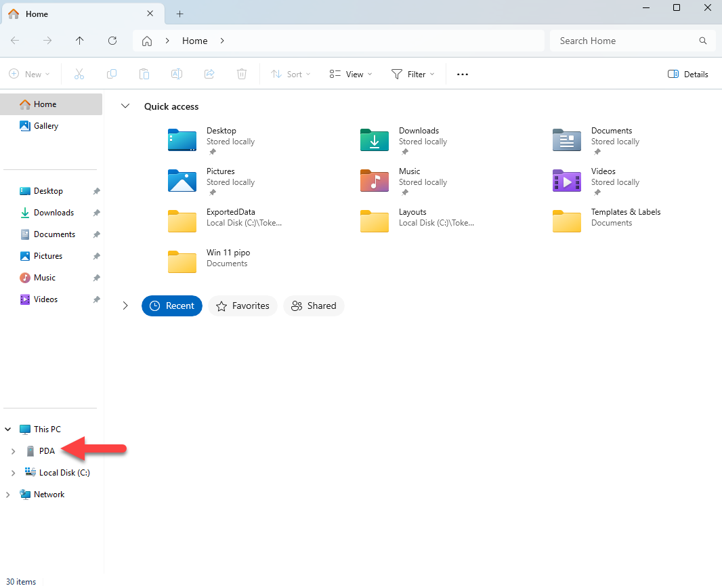Expand the PDA device node
This screenshot has height=588, width=722.
tap(14, 451)
